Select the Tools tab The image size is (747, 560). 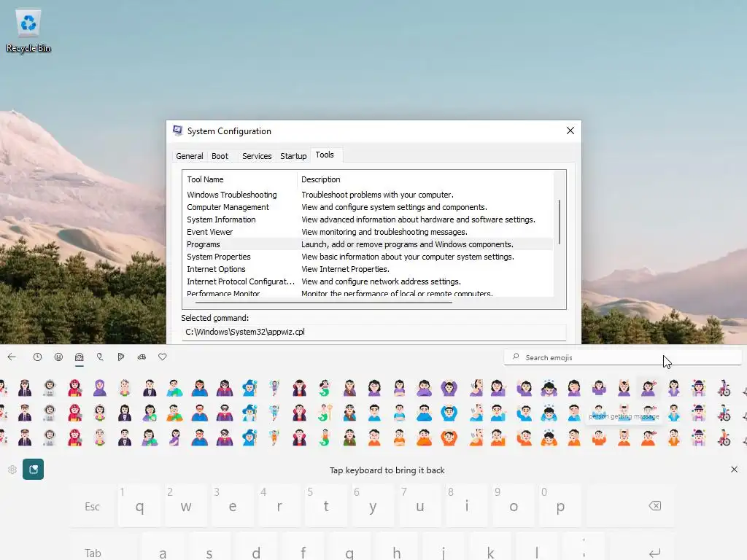325,155
